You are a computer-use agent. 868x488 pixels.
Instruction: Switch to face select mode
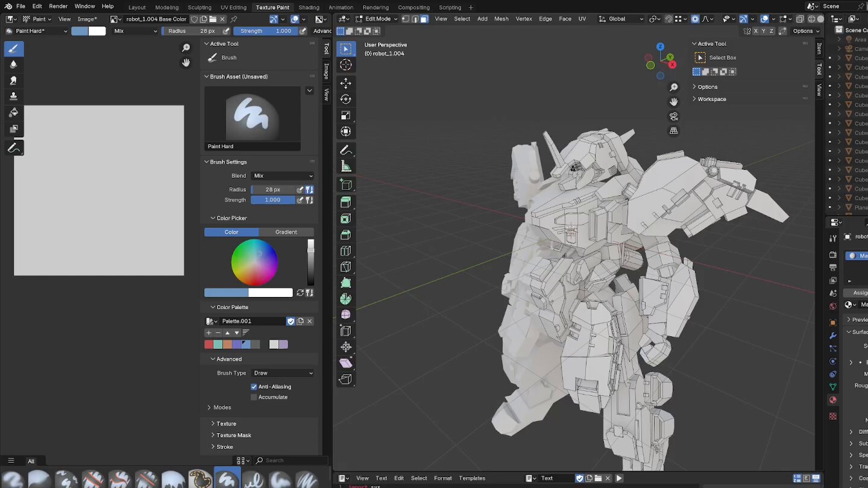click(x=424, y=19)
